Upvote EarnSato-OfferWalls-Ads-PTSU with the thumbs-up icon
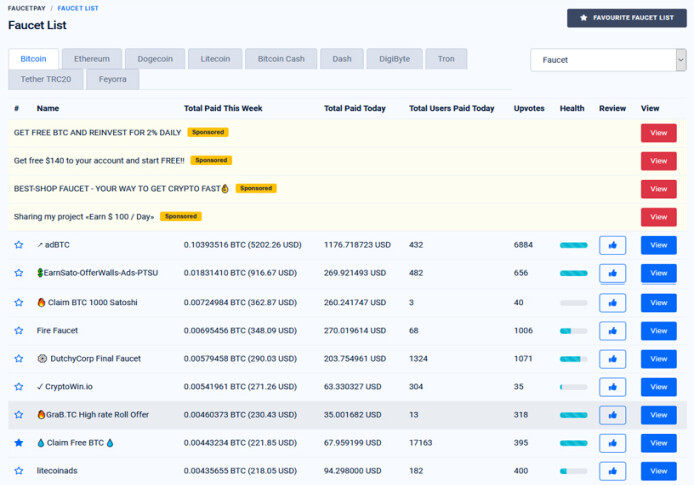Viewport: 694px width, 485px height. tap(612, 273)
